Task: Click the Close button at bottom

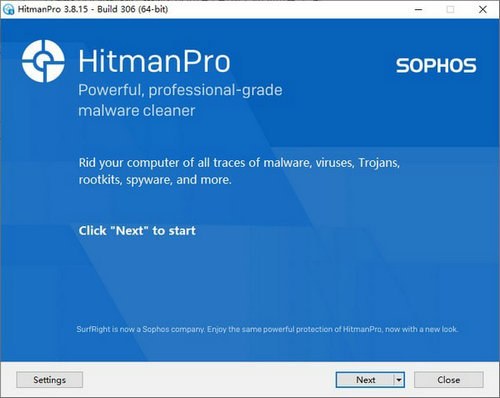Action: [449, 380]
